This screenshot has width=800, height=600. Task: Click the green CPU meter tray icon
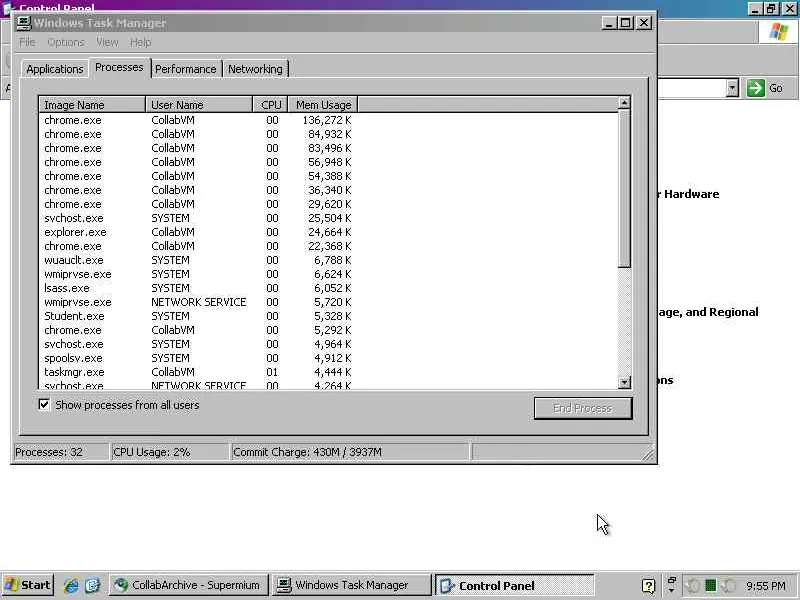tap(710, 585)
